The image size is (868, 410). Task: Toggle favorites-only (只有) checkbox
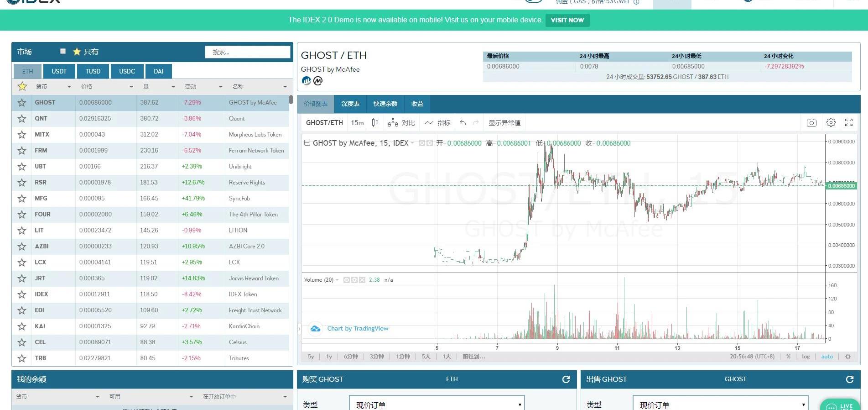63,51
